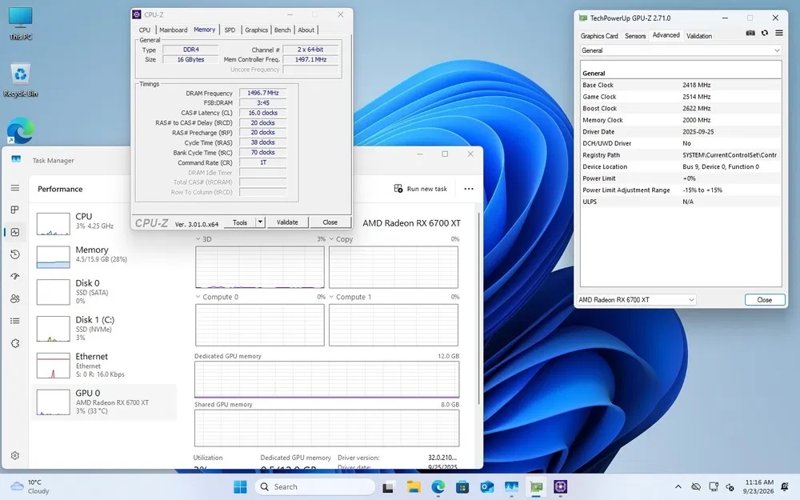
Task: Click the Close button in CPU-Z
Action: [330, 222]
